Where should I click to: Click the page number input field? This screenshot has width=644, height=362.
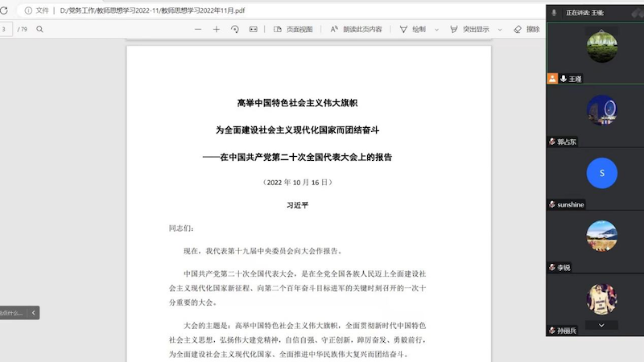click(x=5, y=29)
